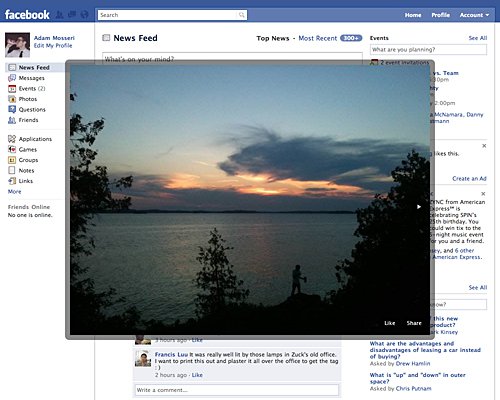Go to Home in top bar

pos(413,15)
